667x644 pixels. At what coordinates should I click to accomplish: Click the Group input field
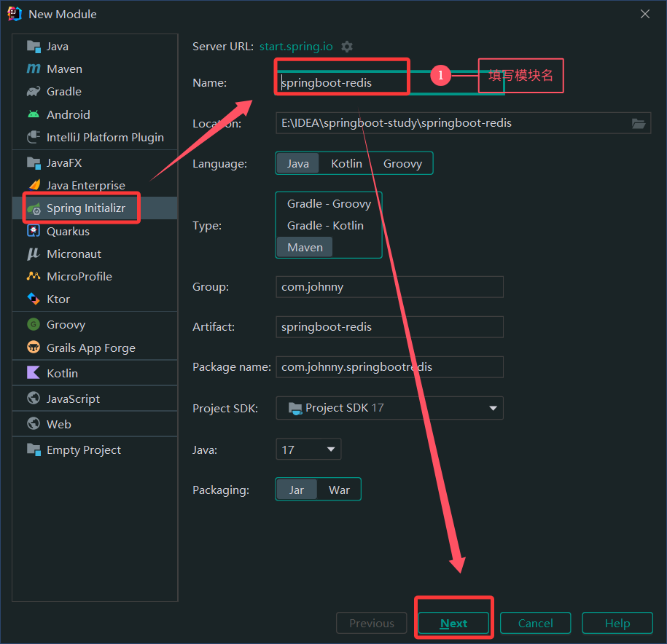tap(389, 287)
